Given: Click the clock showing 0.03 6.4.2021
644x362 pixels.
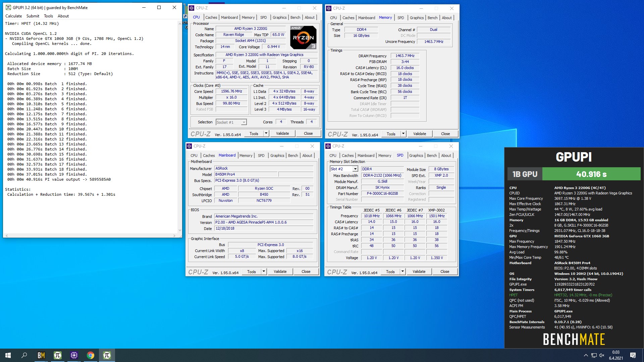Looking at the screenshot, I should tap(616, 355).
